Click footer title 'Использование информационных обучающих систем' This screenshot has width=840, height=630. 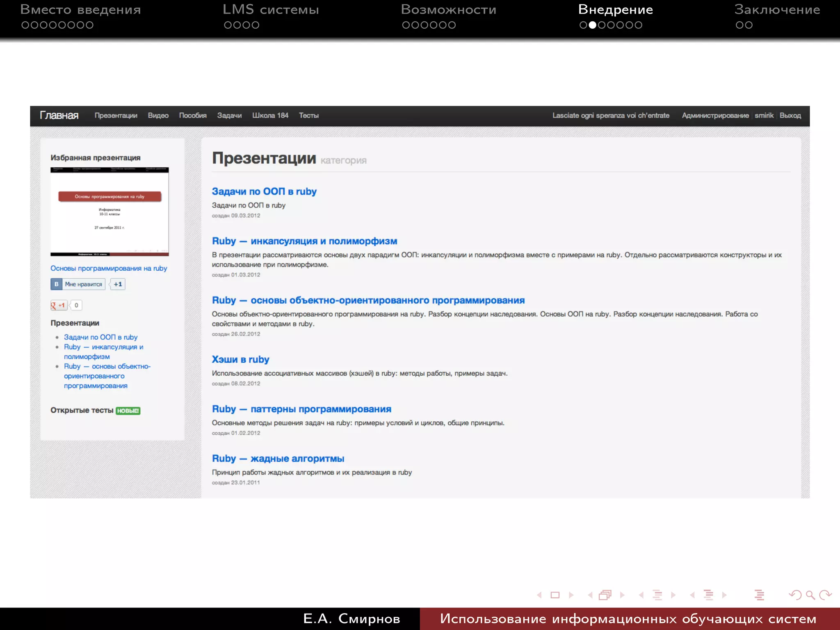(x=628, y=619)
